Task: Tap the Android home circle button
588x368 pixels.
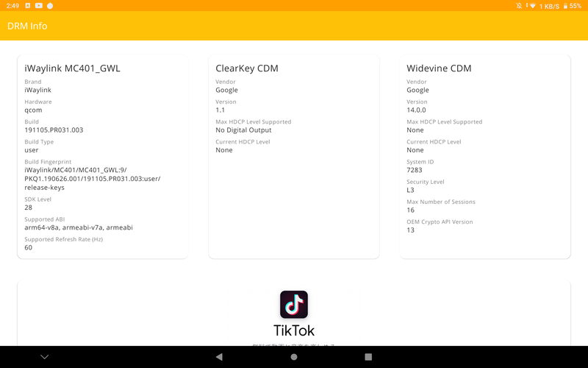Action: coord(294,357)
